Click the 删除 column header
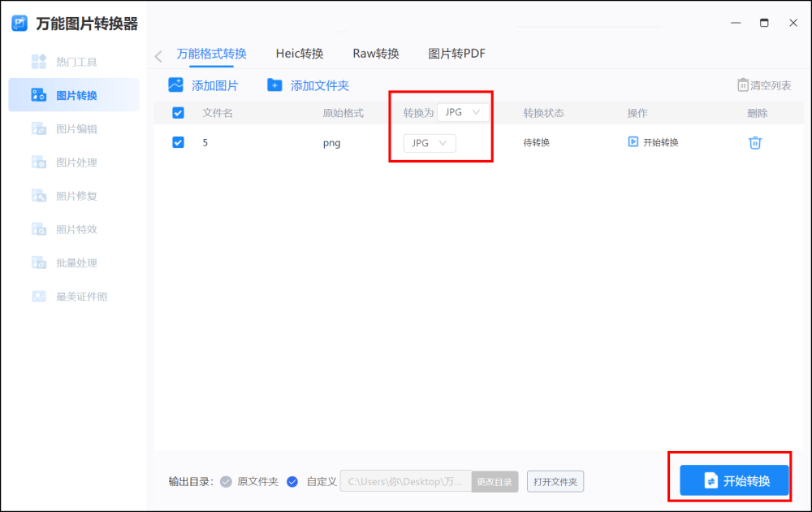 pyautogui.click(x=757, y=113)
